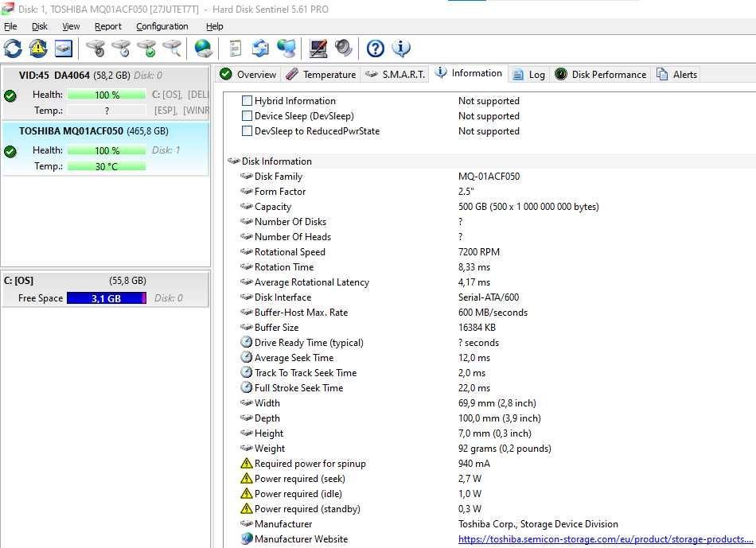Click the Buffer Size row label
The width and height of the screenshot is (756, 548).
coord(276,327)
